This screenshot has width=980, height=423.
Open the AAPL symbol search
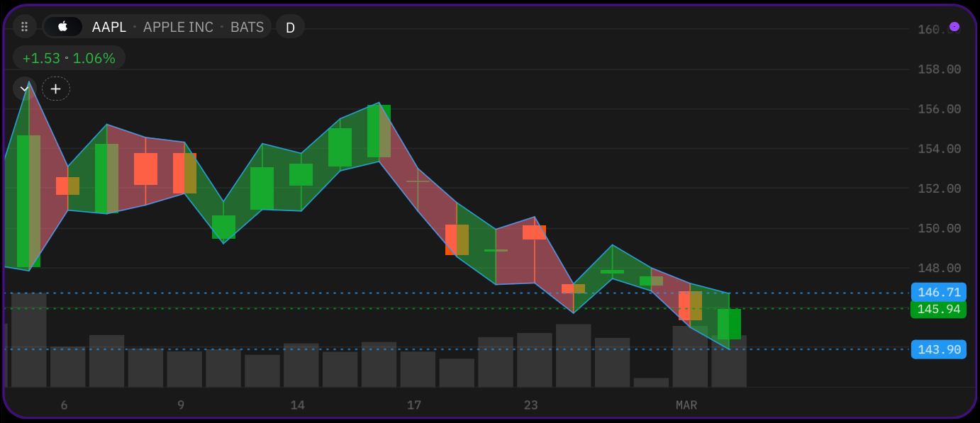(x=109, y=27)
